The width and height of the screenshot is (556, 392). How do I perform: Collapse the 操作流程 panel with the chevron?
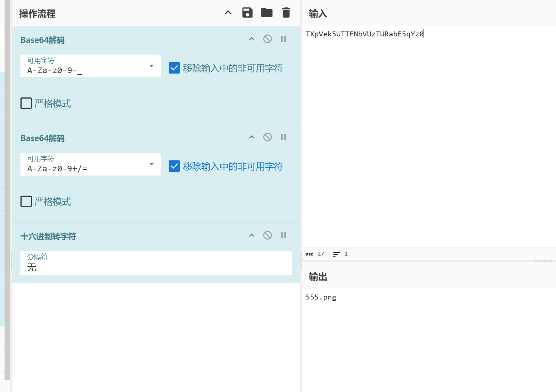228,13
